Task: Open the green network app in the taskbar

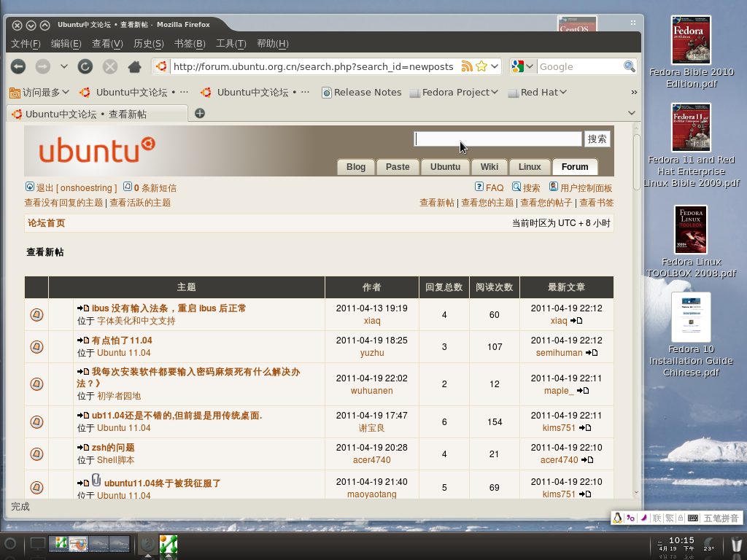Action: 169,545
